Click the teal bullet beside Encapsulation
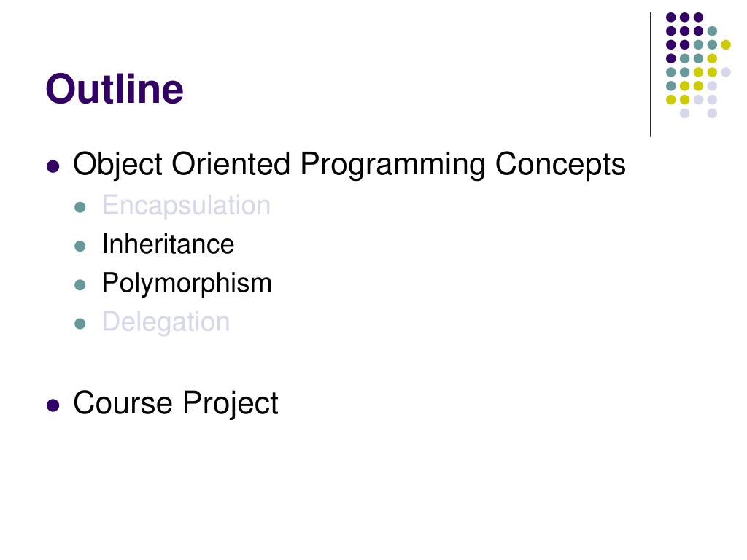The image size is (747, 560). (80, 207)
